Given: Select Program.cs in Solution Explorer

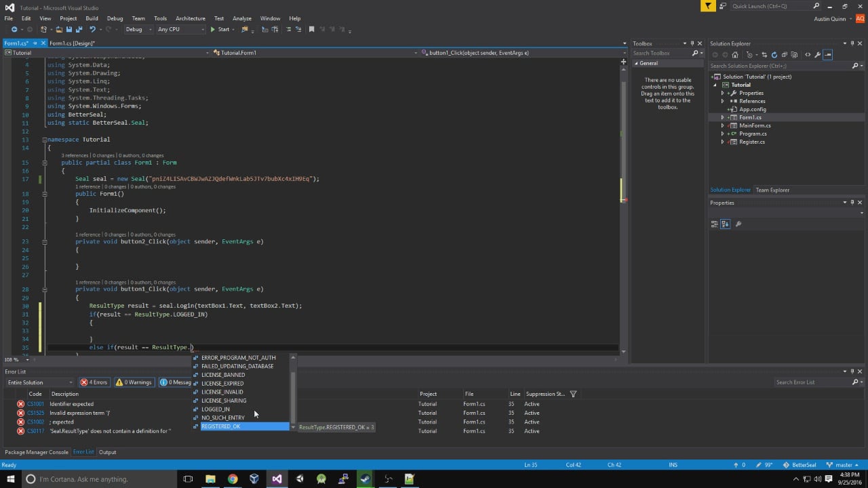Looking at the screenshot, I should 753,134.
